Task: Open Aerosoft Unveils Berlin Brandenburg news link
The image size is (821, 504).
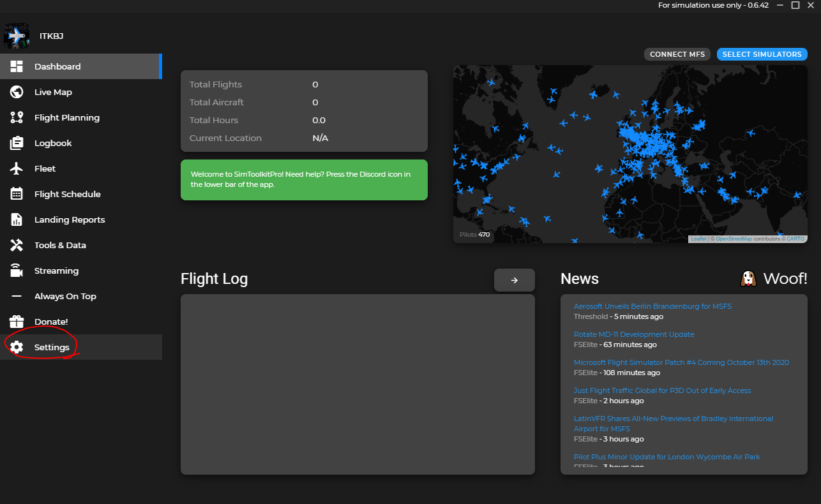Action: click(x=652, y=306)
